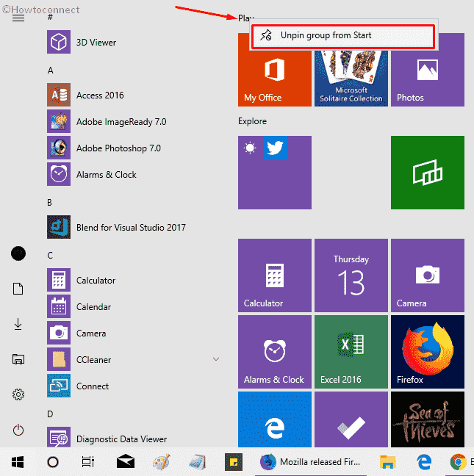Image resolution: width=474 pixels, height=476 pixels.
Task: Open Google Chrome on taskbar
Action: 458,462
